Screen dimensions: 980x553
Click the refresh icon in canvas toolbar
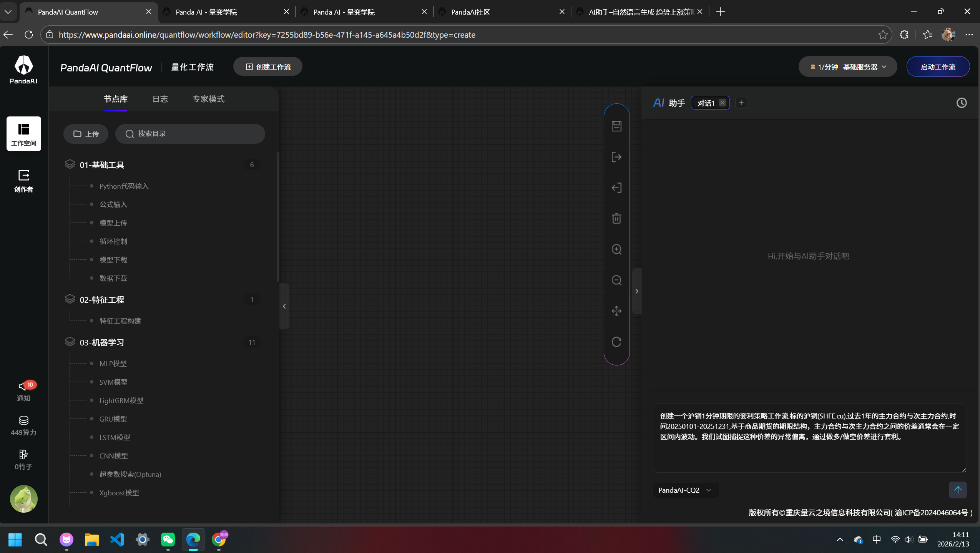click(616, 342)
